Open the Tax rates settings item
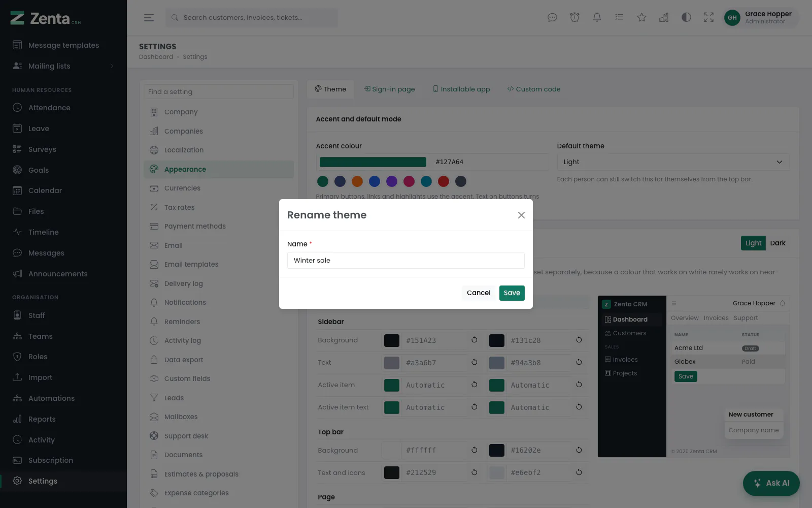The width and height of the screenshot is (812, 508). pyautogui.click(x=219, y=207)
